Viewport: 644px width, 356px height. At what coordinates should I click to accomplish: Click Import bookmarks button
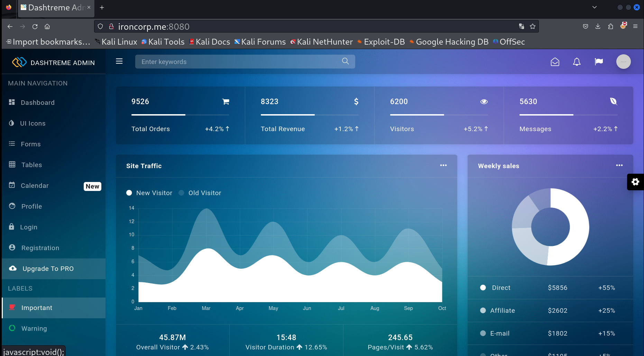pos(48,42)
